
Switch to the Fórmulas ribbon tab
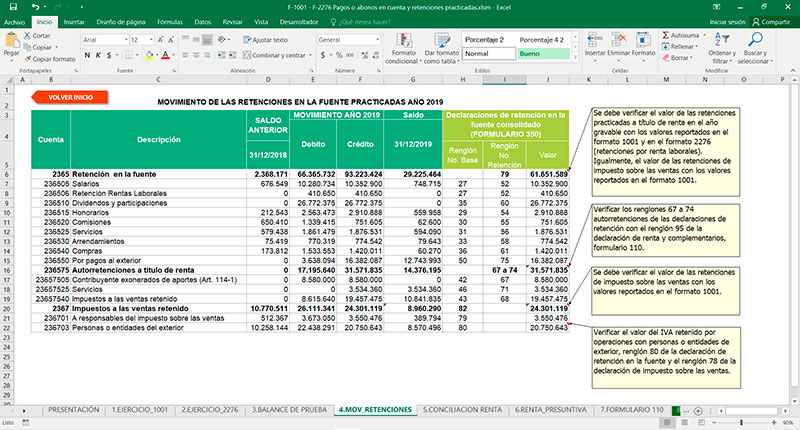(170, 22)
